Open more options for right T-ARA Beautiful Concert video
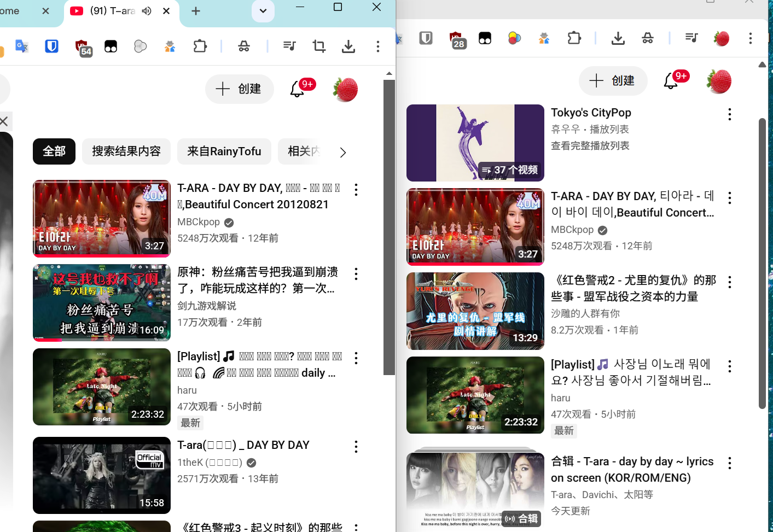The height and width of the screenshot is (532, 773). (x=730, y=198)
